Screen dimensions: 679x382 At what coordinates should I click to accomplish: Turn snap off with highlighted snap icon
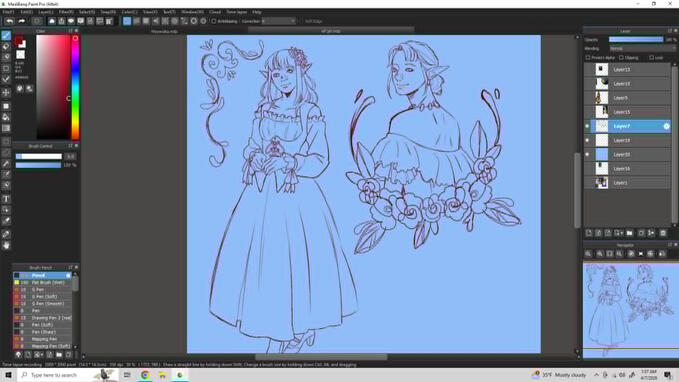[127, 21]
